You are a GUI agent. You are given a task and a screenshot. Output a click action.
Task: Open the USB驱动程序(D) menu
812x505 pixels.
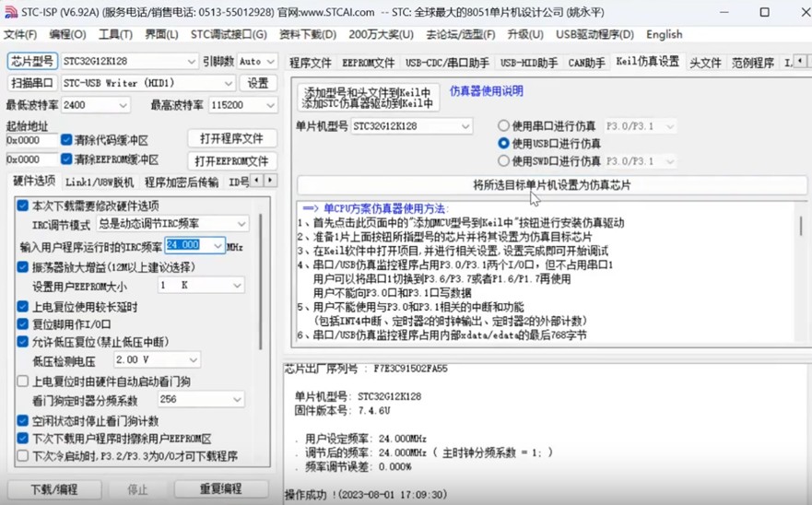tap(595, 35)
